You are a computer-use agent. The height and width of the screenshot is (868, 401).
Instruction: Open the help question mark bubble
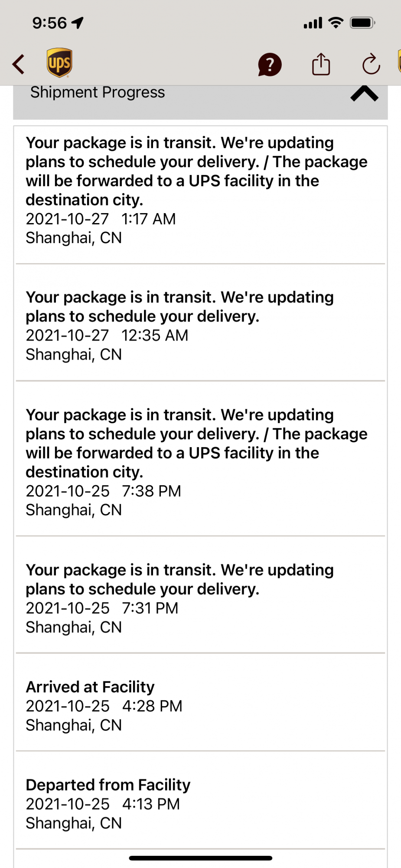coord(270,65)
